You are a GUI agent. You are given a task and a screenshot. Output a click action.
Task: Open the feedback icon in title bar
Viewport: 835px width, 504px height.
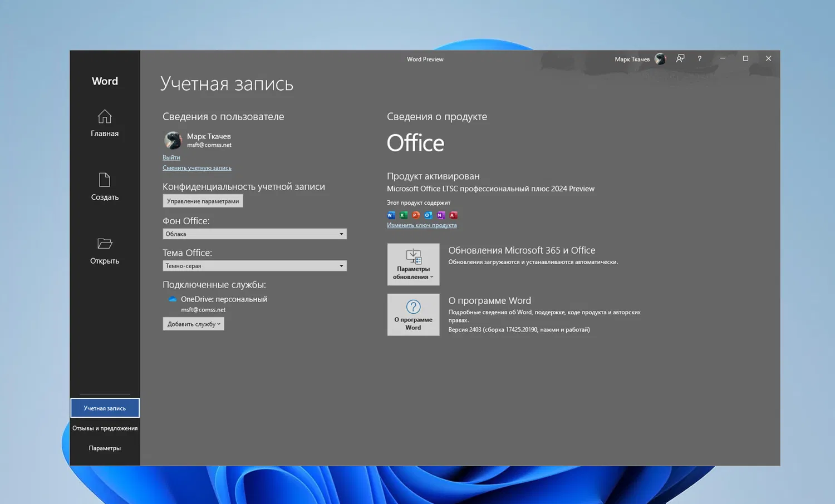click(x=680, y=58)
